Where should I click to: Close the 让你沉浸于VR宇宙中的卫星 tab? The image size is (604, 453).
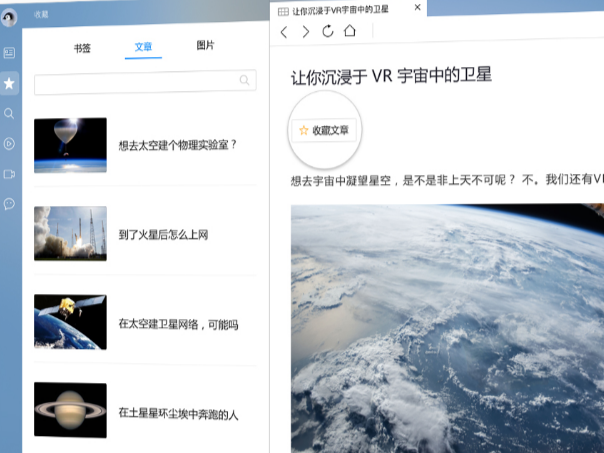tap(418, 7)
